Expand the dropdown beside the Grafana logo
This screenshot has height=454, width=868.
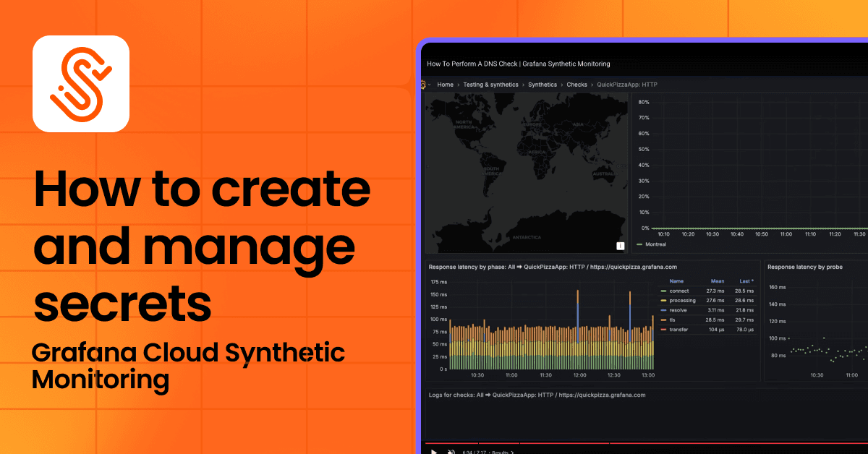(429, 85)
